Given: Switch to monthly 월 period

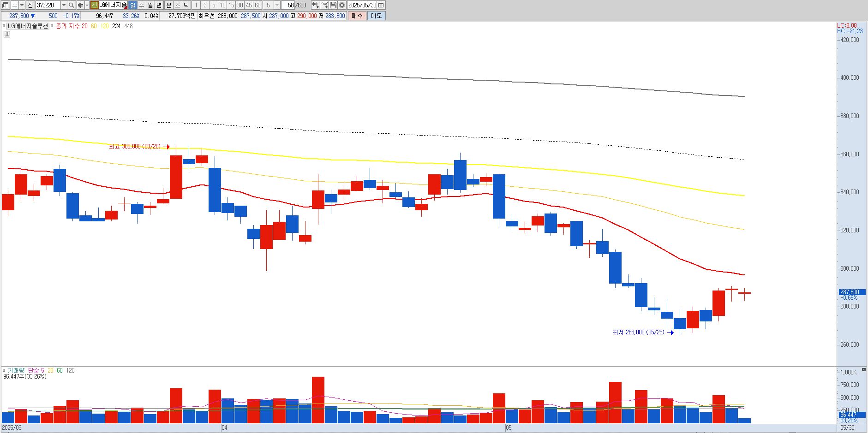Looking at the screenshot, I should point(150,5).
